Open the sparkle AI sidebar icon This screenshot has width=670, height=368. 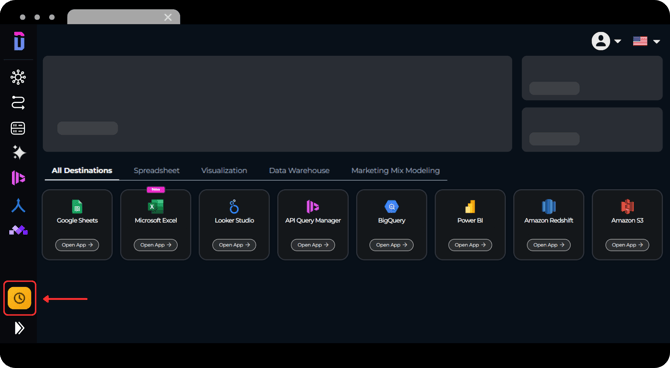click(19, 153)
